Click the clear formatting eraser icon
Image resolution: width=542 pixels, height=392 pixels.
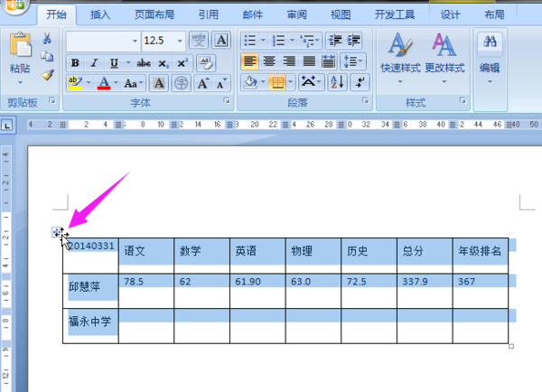(x=207, y=62)
